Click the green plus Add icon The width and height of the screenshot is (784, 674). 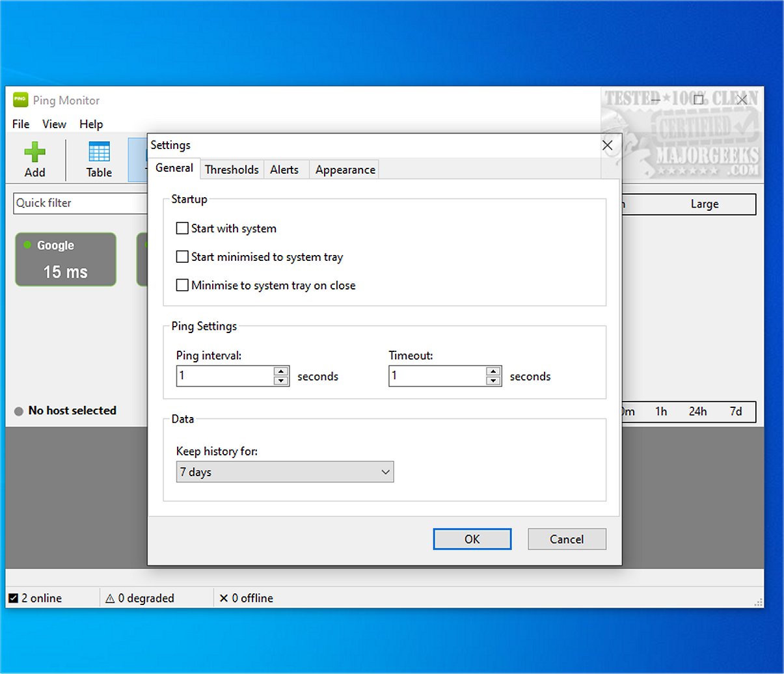pyautogui.click(x=34, y=152)
